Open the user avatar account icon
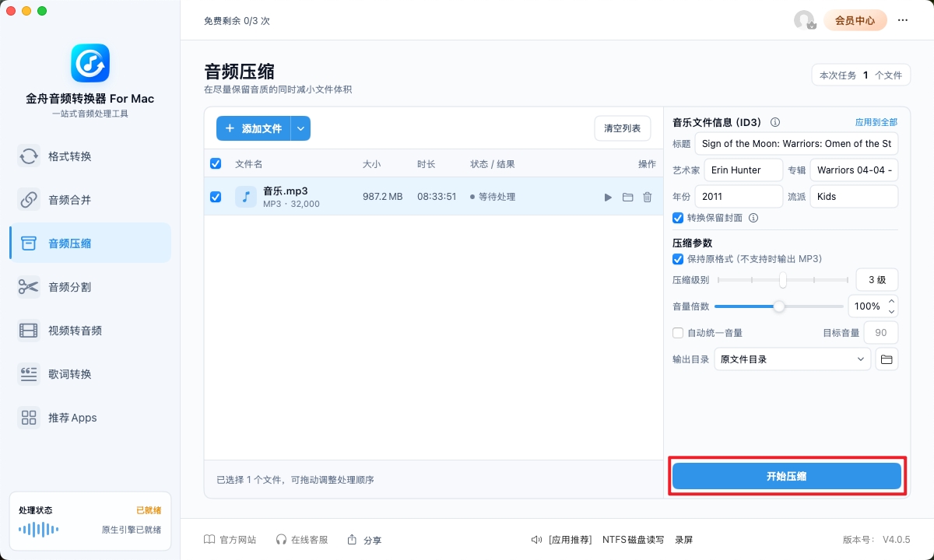 [x=804, y=20]
